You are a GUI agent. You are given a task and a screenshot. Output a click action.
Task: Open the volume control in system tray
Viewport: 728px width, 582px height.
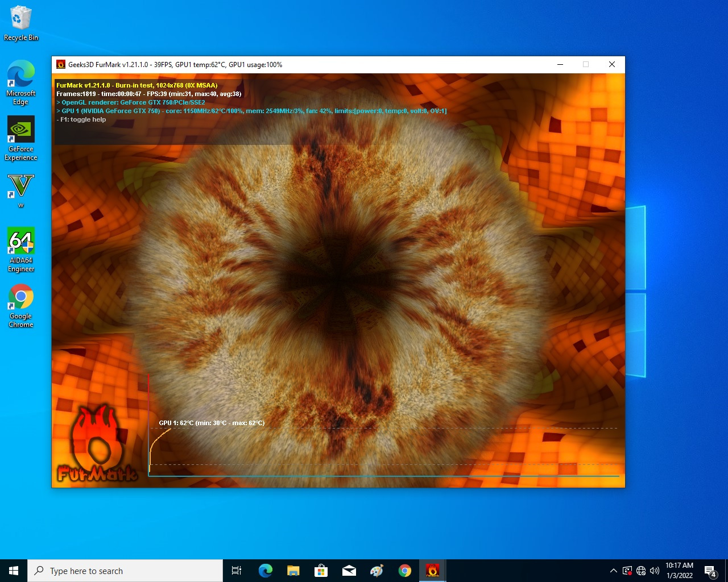click(x=655, y=571)
